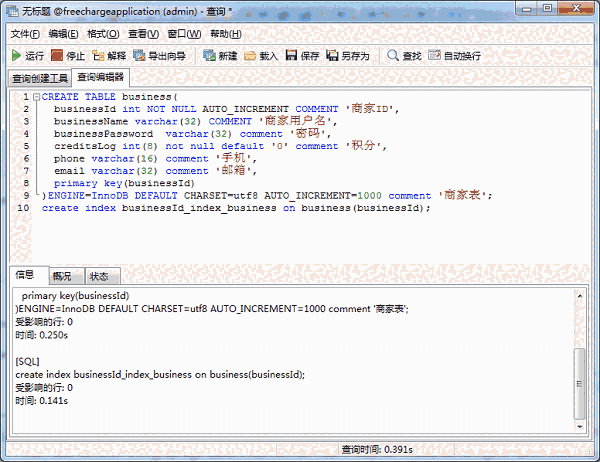Select the 状态 results tab
This screenshot has width=600, height=462.
pos(99,276)
